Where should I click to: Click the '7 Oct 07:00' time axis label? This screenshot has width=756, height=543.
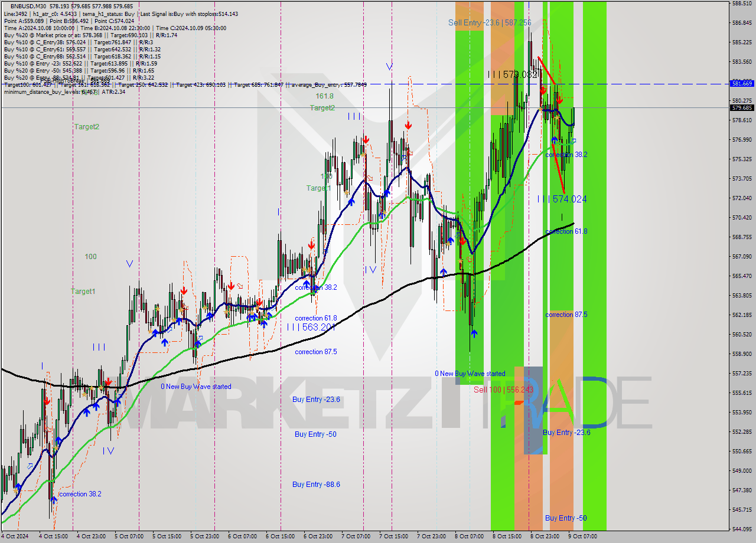pos(356,537)
